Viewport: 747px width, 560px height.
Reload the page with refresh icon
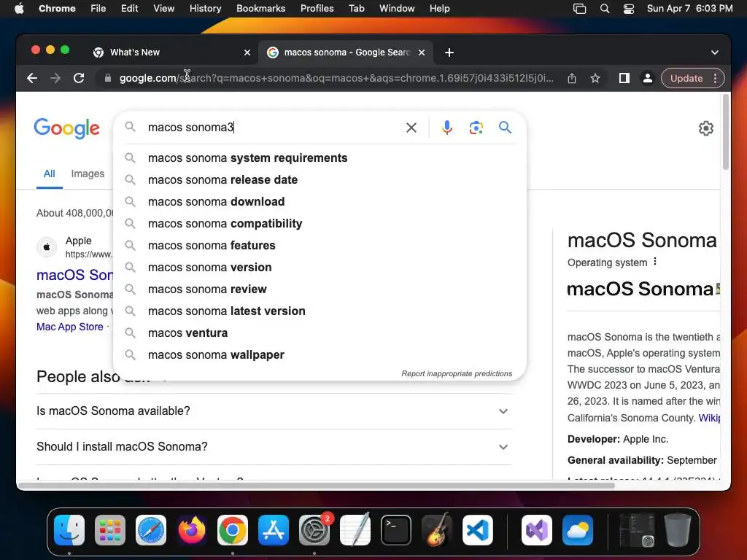79,78
